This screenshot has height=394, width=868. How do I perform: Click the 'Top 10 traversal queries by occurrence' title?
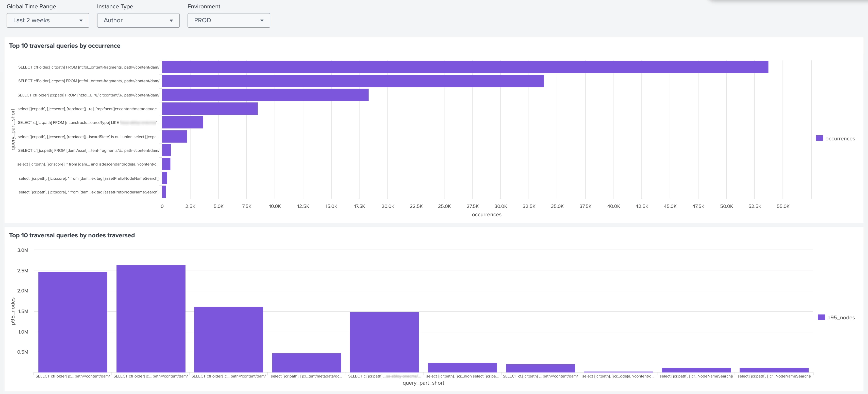[x=65, y=45]
